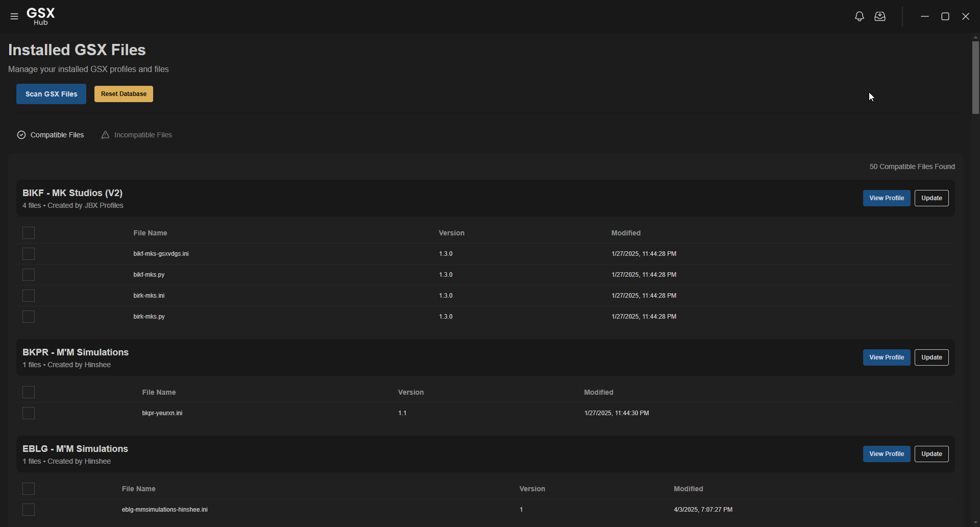Open the hamburger navigation menu

pyautogui.click(x=14, y=16)
